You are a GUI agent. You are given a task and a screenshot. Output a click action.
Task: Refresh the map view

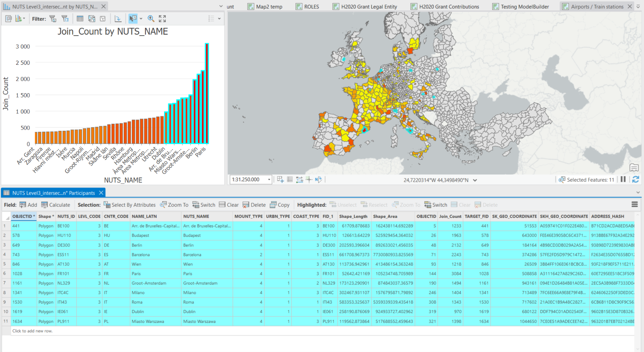click(x=635, y=179)
